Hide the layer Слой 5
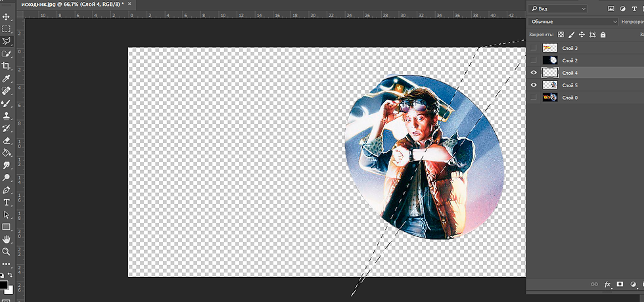644x302 pixels. [534, 85]
